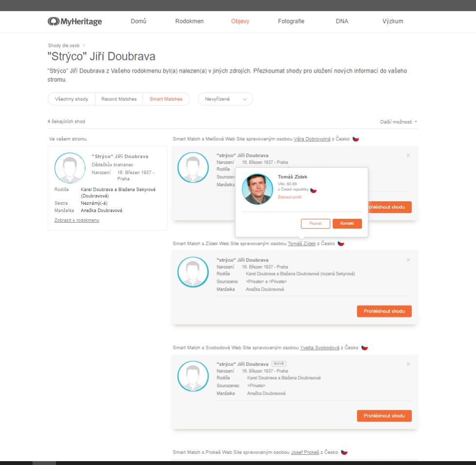Open the Zobrazit profil link
This screenshot has width=476, height=465.
click(x=289, y=197)
